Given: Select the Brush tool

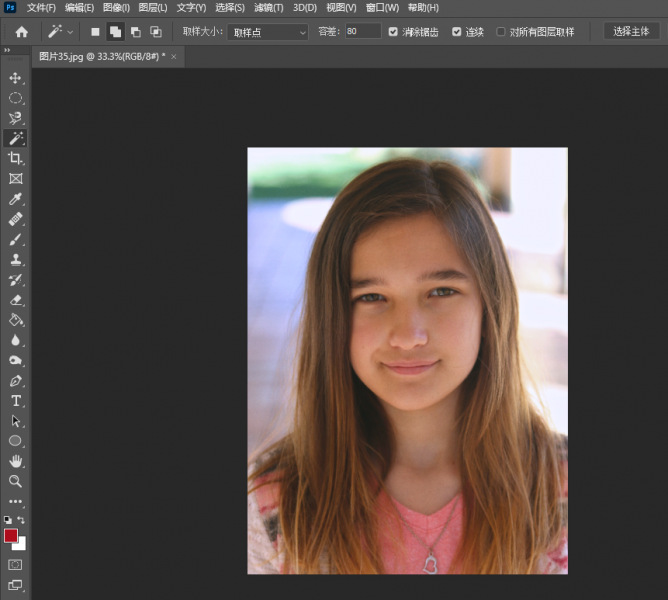Looking at the screenshot, I should [15, 239].
